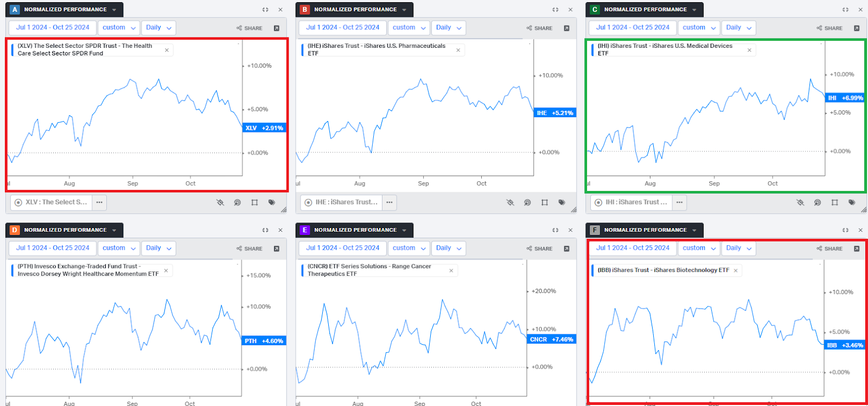Select the IHI ticker radio at chart bottom
The height and width of the screenshot is (406, 868).
tap(599, 202)
